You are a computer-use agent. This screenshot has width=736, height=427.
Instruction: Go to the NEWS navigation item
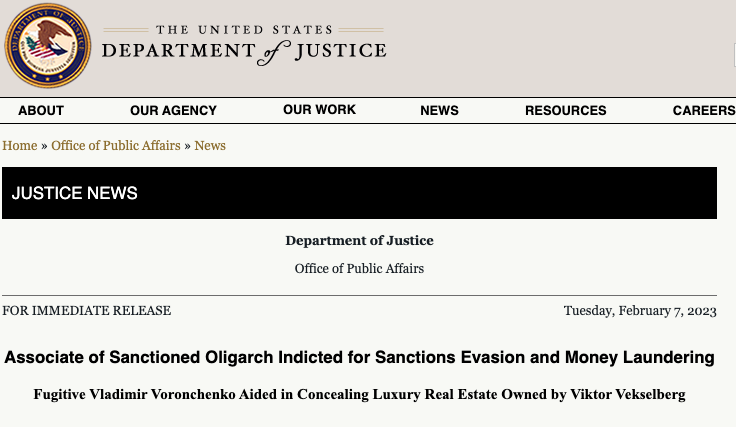[439, 111]
